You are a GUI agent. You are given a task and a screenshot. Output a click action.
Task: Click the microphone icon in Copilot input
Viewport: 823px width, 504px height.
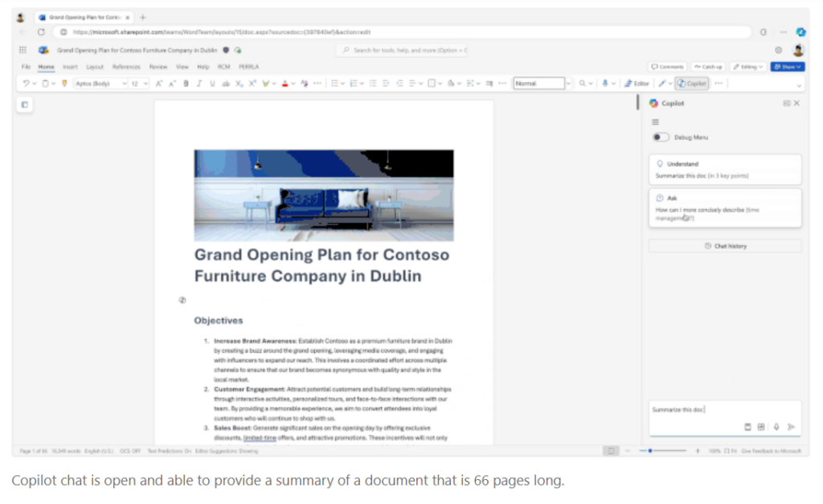(x=776, y=427)
